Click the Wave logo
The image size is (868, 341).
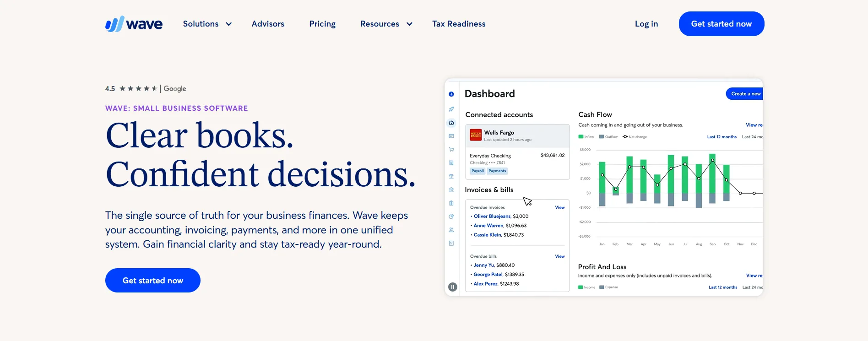coord(134,24)
